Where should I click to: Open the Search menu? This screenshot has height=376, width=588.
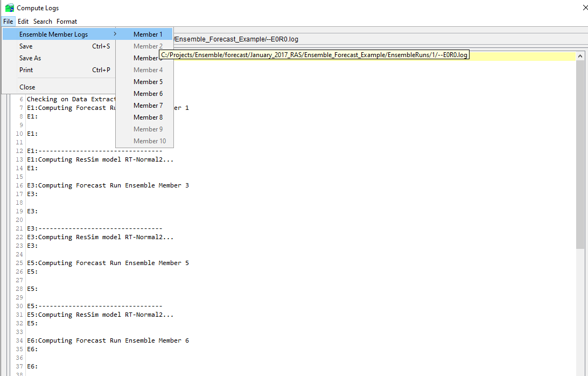43,21
